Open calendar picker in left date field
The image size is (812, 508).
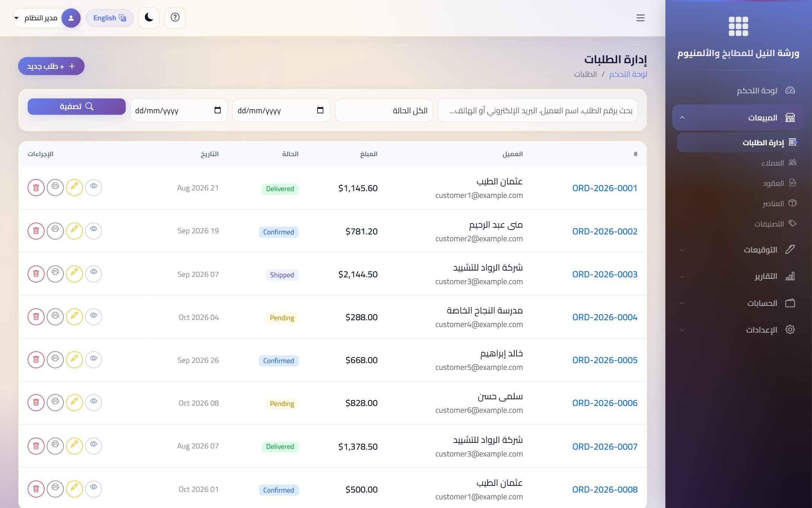coord(218,110)
